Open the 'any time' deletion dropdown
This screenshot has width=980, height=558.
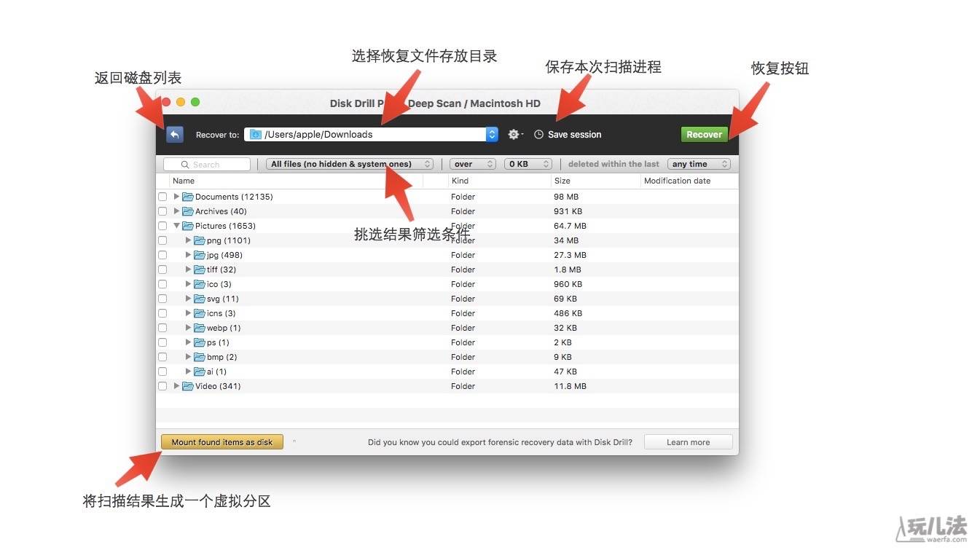pos(699,164)
